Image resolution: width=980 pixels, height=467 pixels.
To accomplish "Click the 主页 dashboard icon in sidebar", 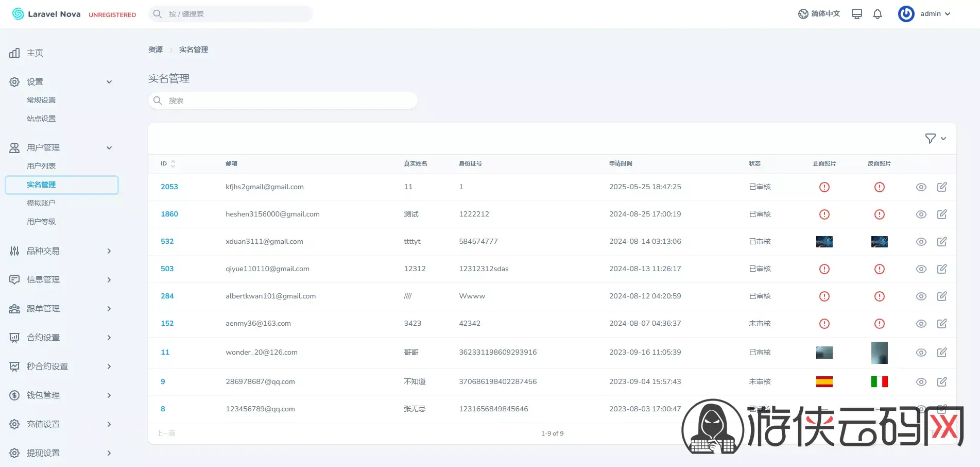I will tap(14, 53).
